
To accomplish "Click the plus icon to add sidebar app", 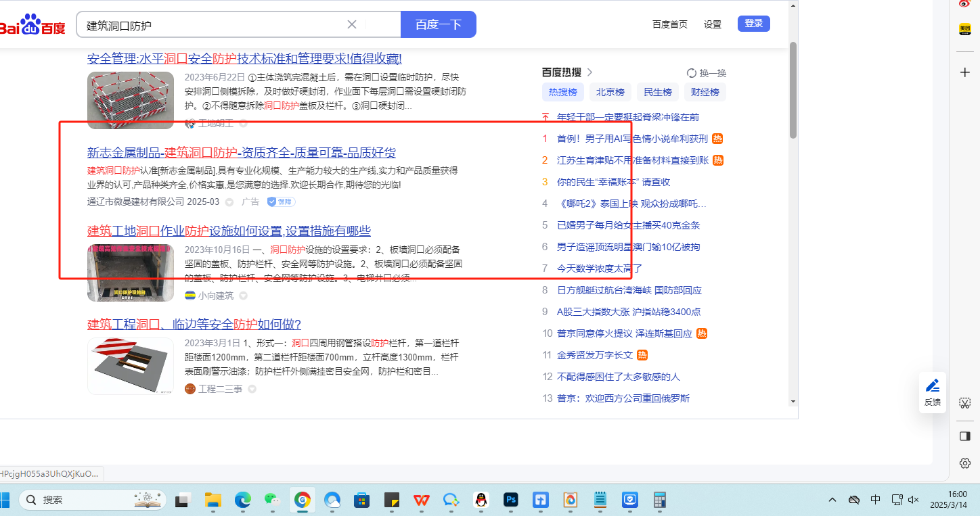I will coord(965,72).
